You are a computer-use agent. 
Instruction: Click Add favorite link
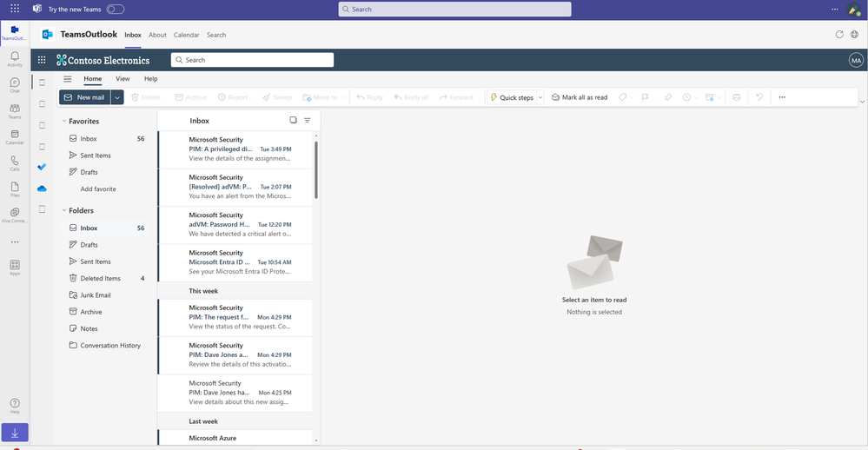point(98,189)
